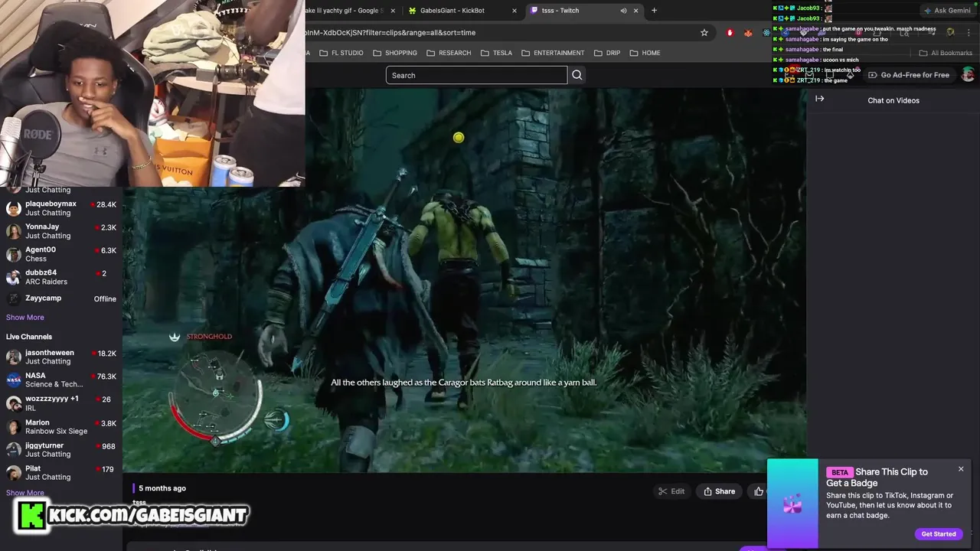Click the plaqueboymax avatar icon
Screen dimensions: 980x551
[x=14, y=208]
